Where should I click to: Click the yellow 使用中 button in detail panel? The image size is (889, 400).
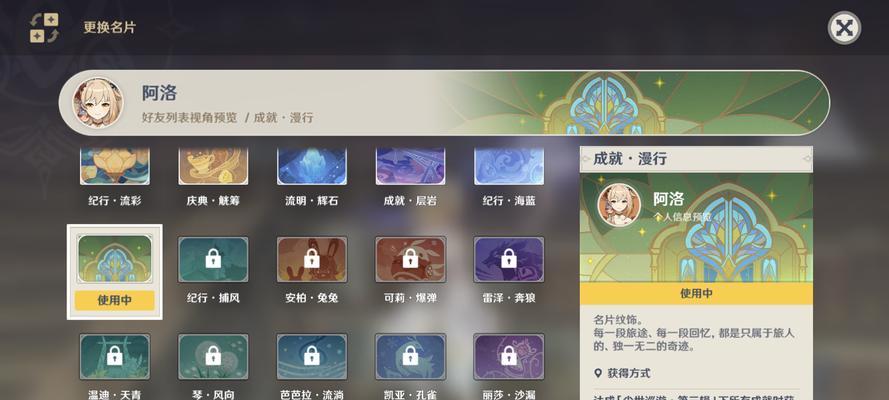[696, 293]
